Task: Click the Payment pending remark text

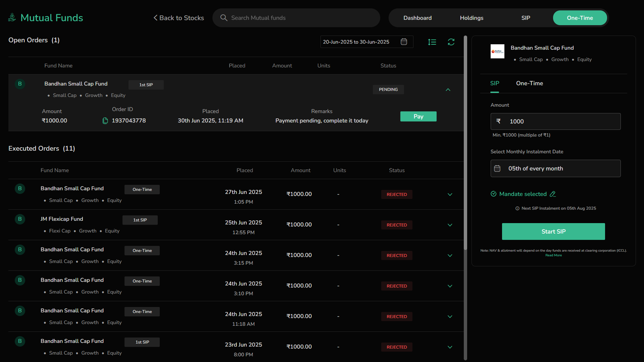Action: 322,120
